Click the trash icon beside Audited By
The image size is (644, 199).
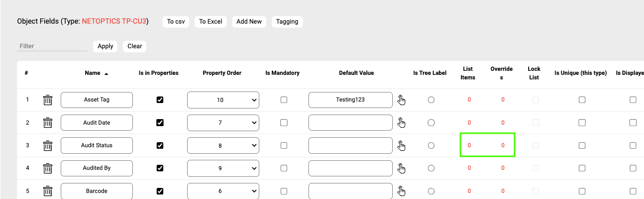[x=48, y=168]
